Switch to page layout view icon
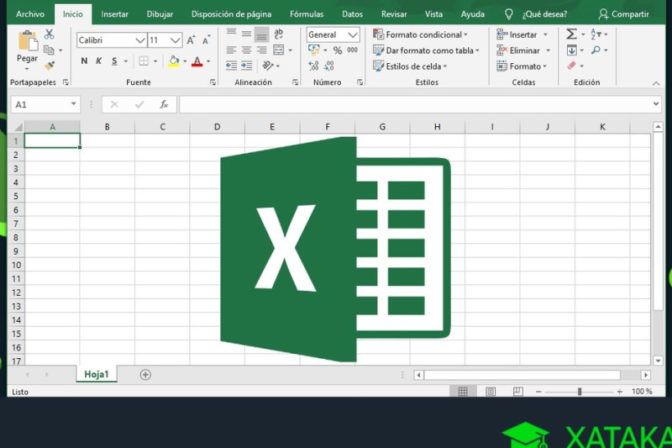The width and height of the screenshot is (672, 448). coord(491,391)
